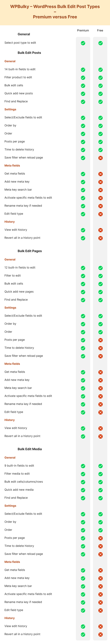Click Premium checkmark beside Filter product to edit
The width and height of the screenshot is (110, 644).
coord(83,78)
